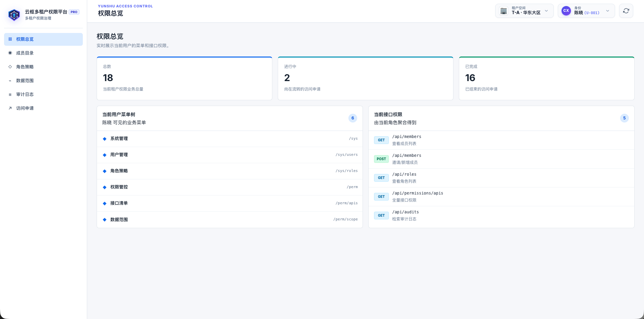Click the grid icon beside 权限总览

(x=10, y=39)
